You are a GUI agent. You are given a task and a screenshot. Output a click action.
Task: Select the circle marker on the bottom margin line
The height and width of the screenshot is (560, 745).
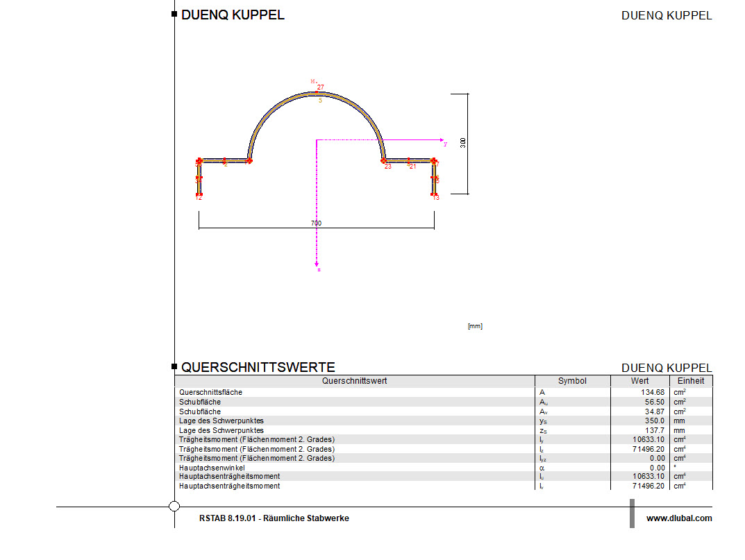pyautogui.click(x=174, y=507)
